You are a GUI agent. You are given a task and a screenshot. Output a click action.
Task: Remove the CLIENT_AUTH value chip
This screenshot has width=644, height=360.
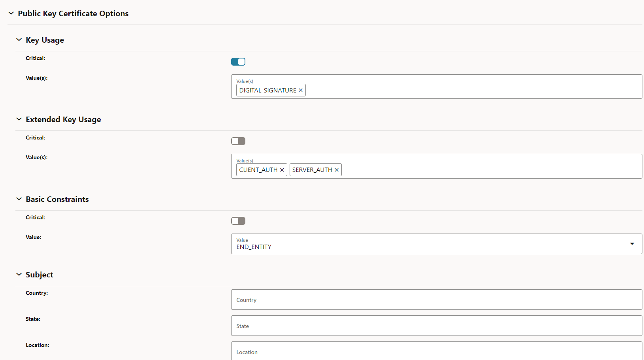tap(282, 170)
